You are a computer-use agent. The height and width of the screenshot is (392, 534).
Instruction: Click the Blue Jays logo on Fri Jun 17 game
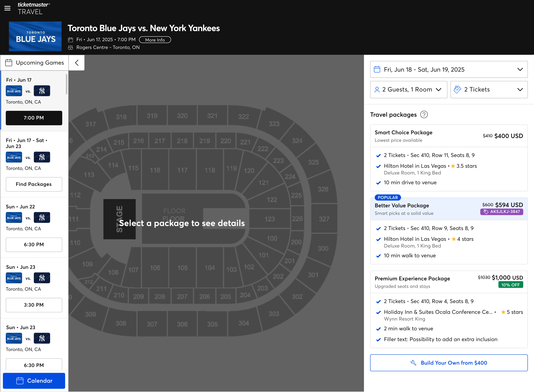point(14,91)
